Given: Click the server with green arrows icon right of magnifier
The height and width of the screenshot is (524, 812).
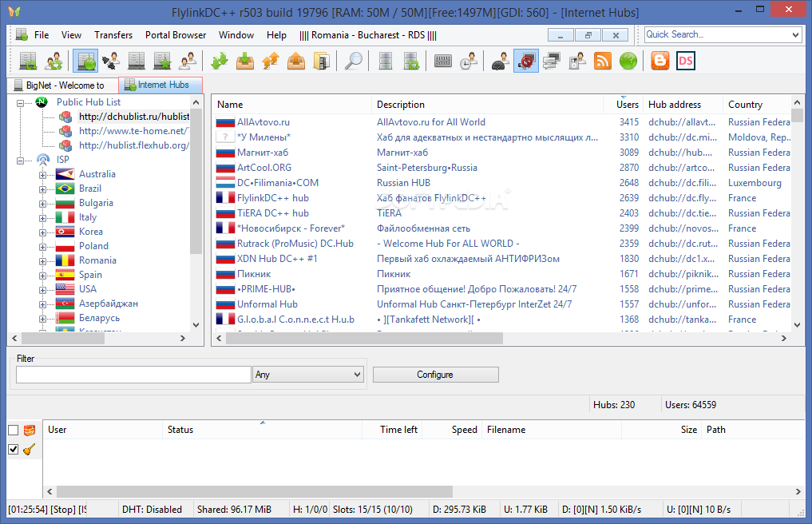Looking at the screenshot, I should [411, 62].
